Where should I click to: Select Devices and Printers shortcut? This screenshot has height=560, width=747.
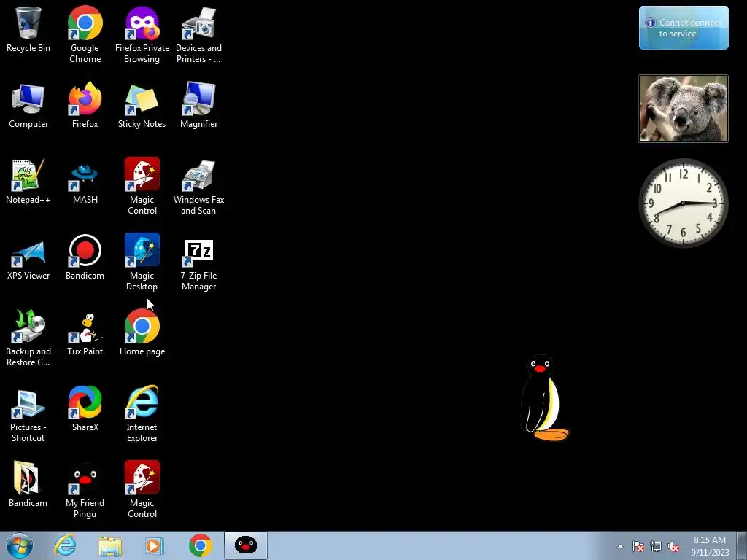point(198,34)
